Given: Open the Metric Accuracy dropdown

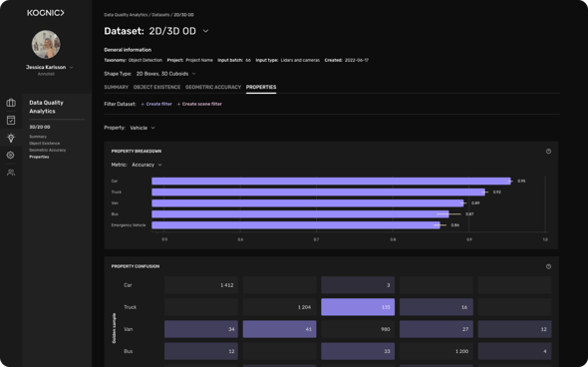Looking at the screenshot, I should coord(160,165).
